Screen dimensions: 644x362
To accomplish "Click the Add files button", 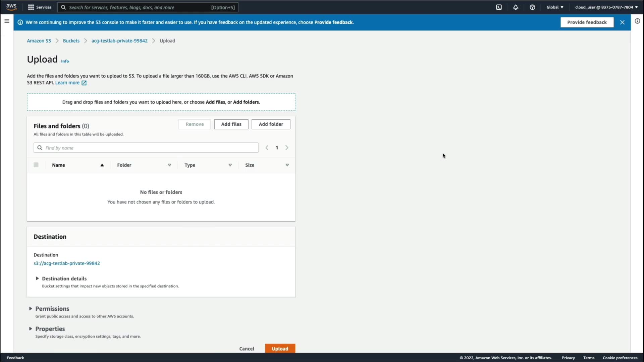I will 231,124.
